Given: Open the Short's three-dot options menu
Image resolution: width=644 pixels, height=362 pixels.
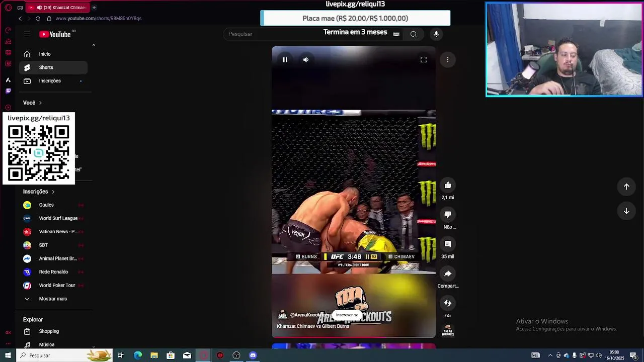Looking at the screenshot, I should [x=448, y=60].
